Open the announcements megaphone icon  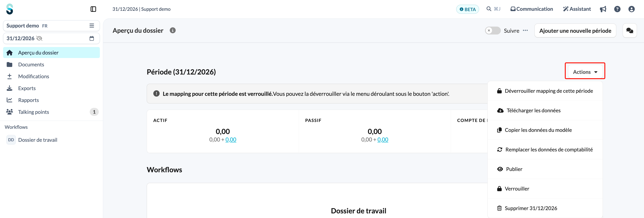603,9
